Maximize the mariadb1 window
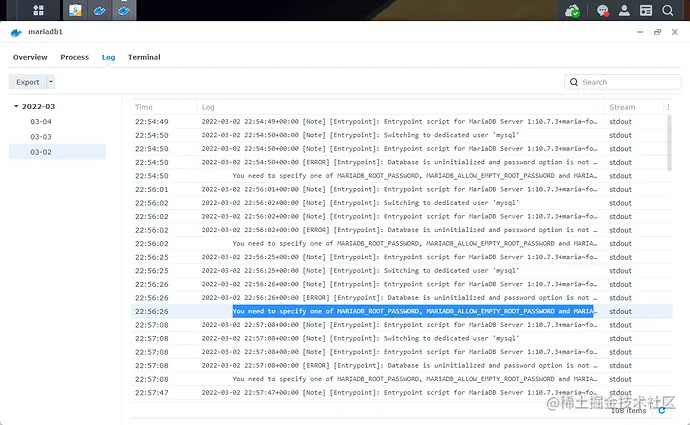 click(657, 32)
